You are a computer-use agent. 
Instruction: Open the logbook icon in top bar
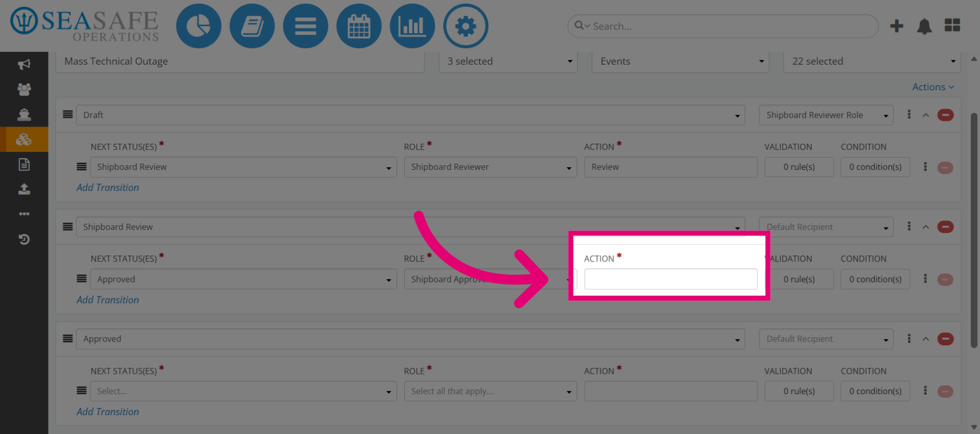[x=252, y=26]
